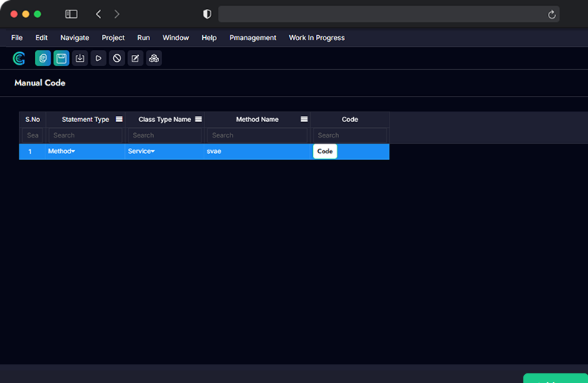Viewport: 588px width, 383px height.
Task: Toggle the browser sidebar icon
Action: pyautogui.click(x=71, y=14)
